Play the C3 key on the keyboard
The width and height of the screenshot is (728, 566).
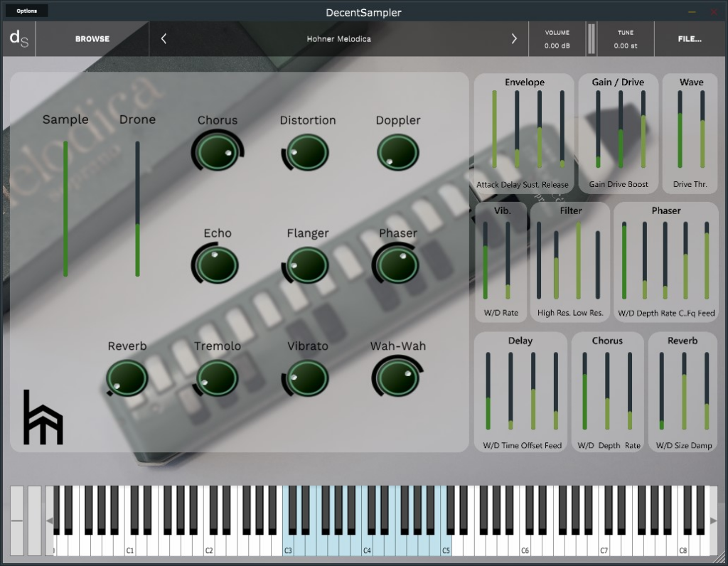tap(288, 544)
